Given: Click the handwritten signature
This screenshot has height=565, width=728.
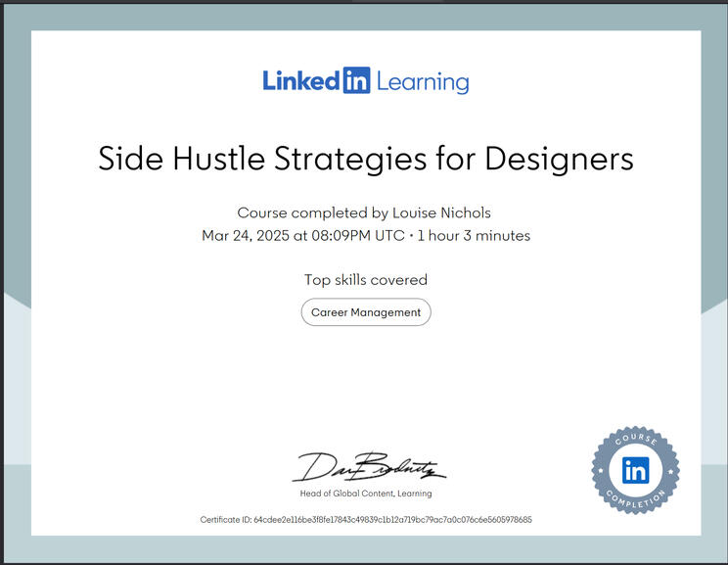Looking at the screenshot, I should click(368, 468).
